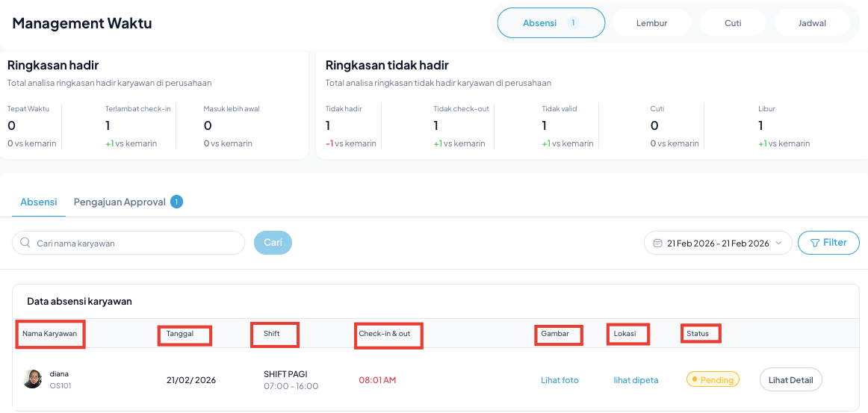868x413 pixels.
Task: Switch to the Lembur tab
Action: tap(651, 23)
